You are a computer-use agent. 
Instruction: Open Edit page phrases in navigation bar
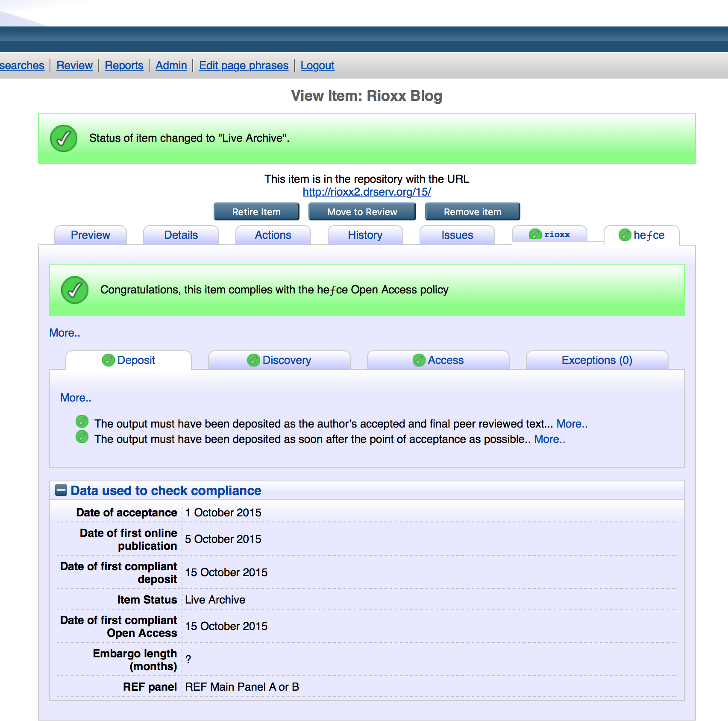coord(244,65)
